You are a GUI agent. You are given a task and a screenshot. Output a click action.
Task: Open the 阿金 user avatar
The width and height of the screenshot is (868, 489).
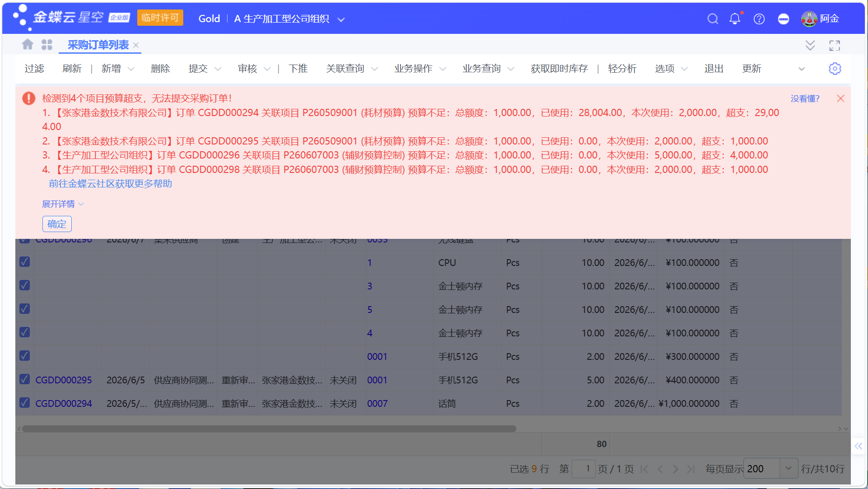coord(809,19)
